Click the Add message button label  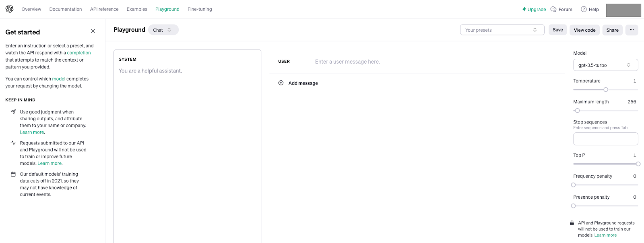(x=303, y=83)
